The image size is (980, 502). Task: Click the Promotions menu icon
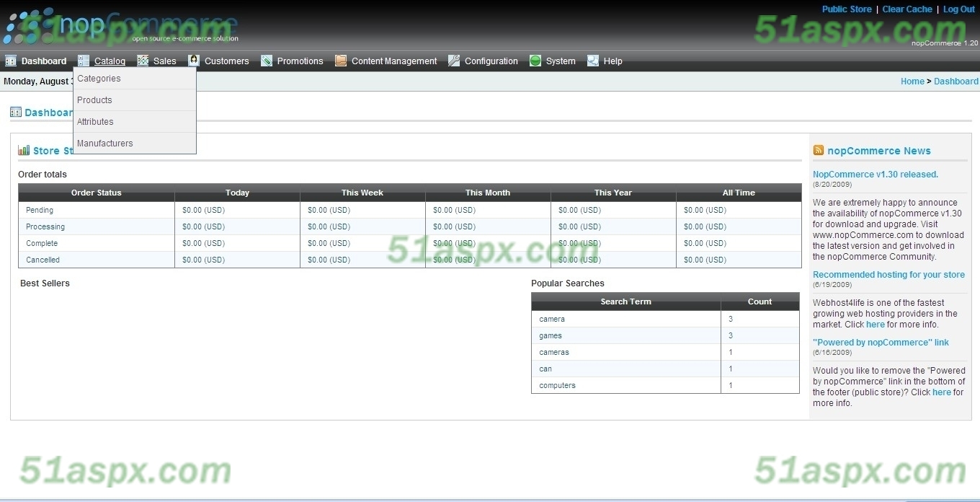267,61
